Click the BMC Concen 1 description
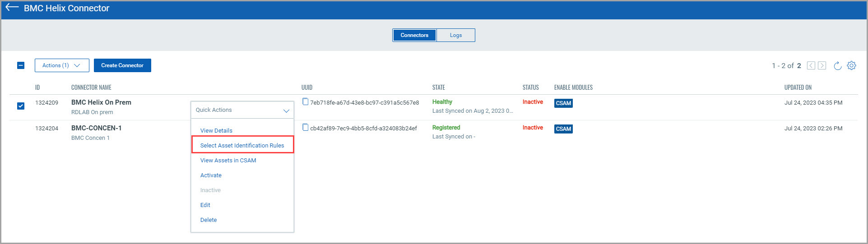The width and height of the screenshot is (868, 244). pos(90,138)
